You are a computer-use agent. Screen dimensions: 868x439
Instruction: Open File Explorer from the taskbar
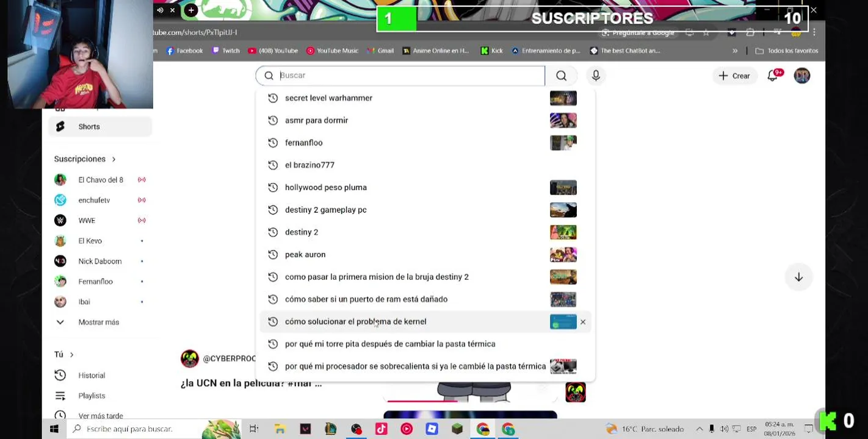[279, 429]
